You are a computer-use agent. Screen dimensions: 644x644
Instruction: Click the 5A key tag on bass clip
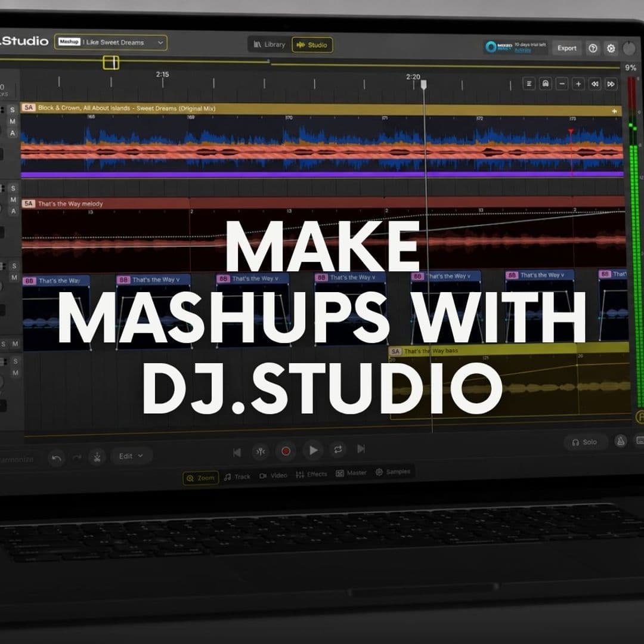395,351
